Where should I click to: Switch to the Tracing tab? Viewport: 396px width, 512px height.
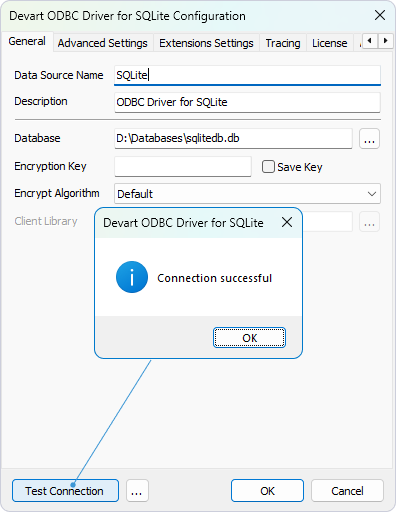(283, 43)
